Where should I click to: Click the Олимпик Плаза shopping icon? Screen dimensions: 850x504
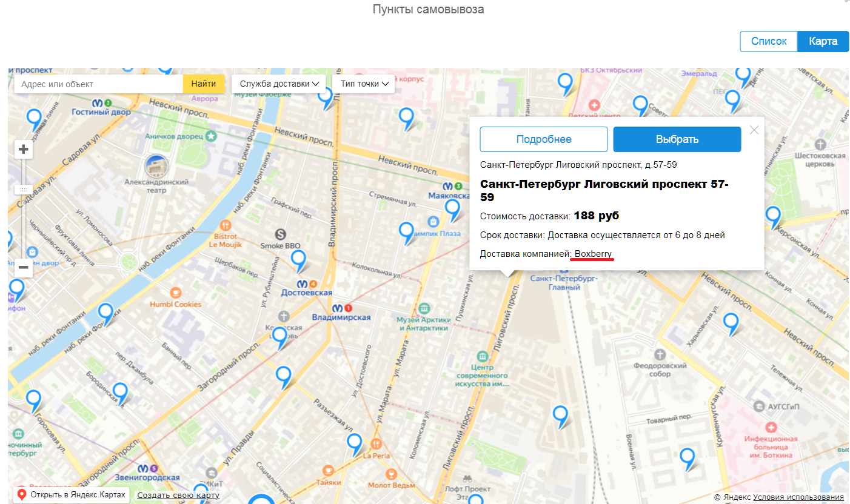click(433, 222)
